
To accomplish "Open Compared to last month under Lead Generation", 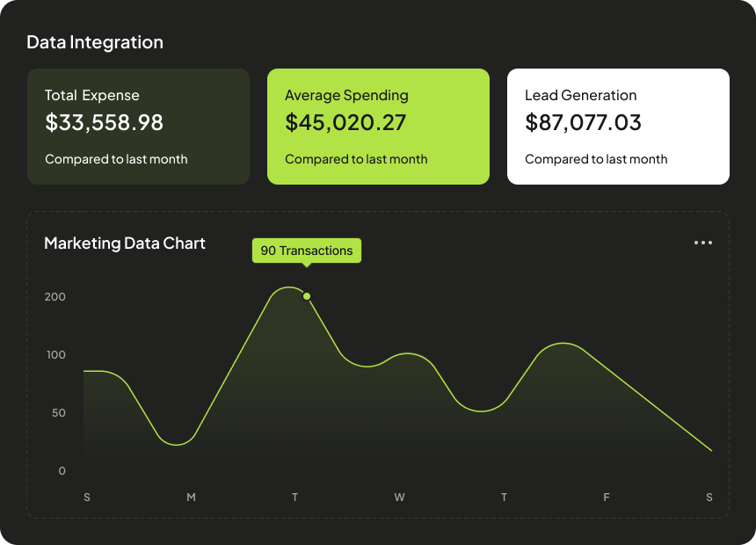I will (596, 159).
